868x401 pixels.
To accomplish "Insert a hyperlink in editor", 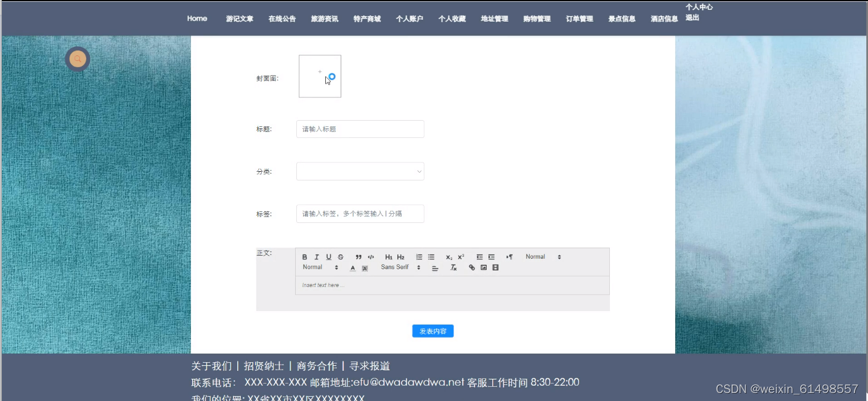I will coord(472,268).
